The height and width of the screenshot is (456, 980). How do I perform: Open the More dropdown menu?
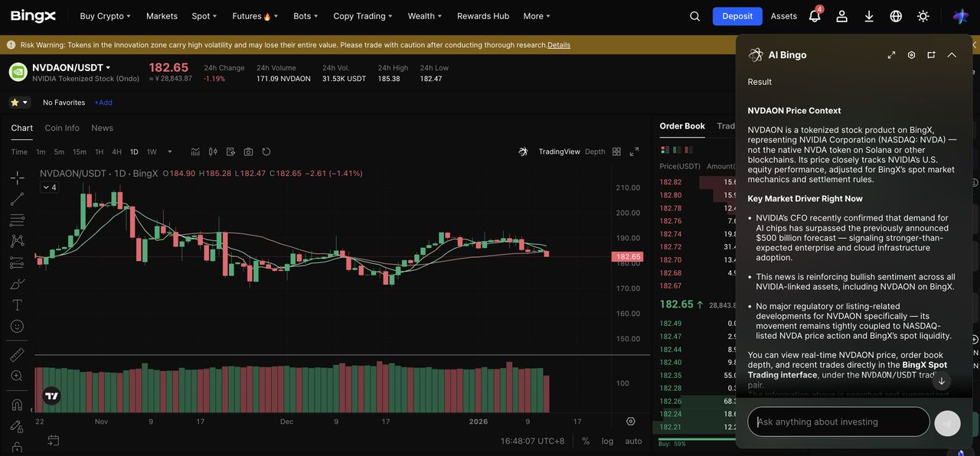click(537, 16)
